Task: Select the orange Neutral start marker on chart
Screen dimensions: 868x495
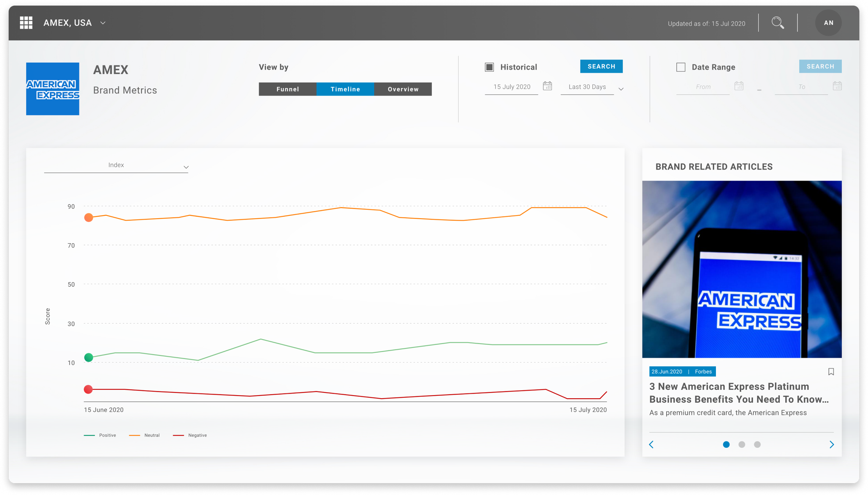Action: point(89,217)
